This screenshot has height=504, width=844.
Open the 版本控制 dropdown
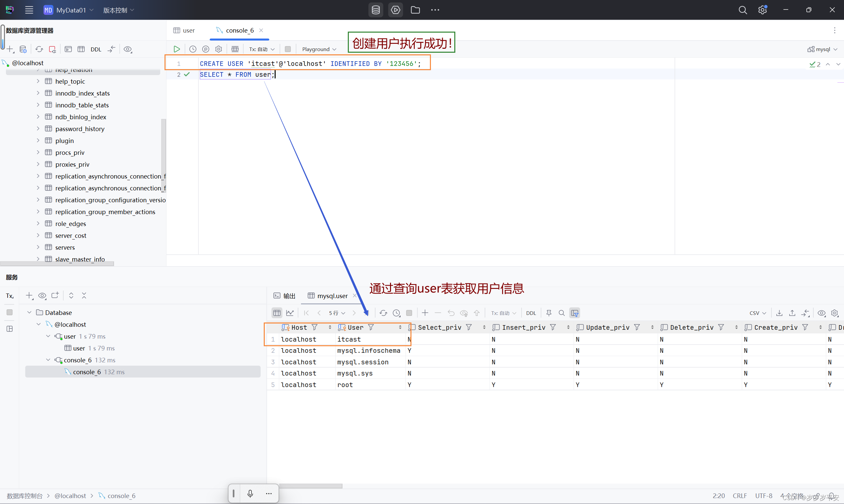[x=119, y=10]
